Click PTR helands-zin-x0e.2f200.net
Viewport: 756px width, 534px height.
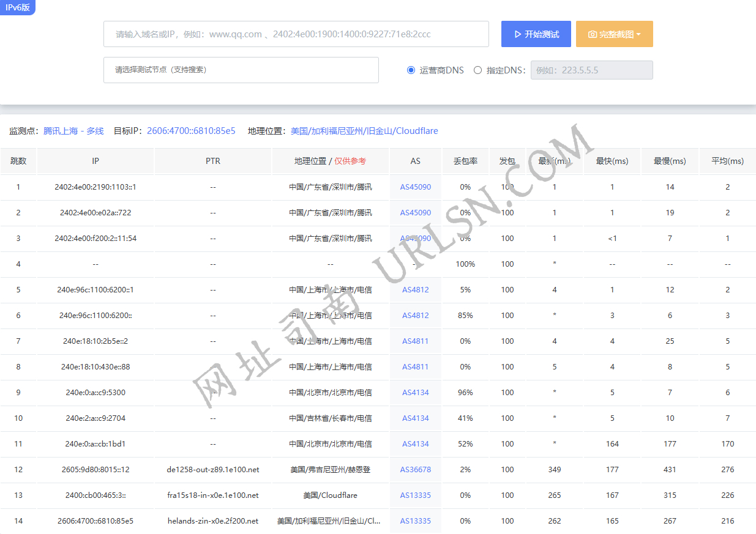(213, 521)
